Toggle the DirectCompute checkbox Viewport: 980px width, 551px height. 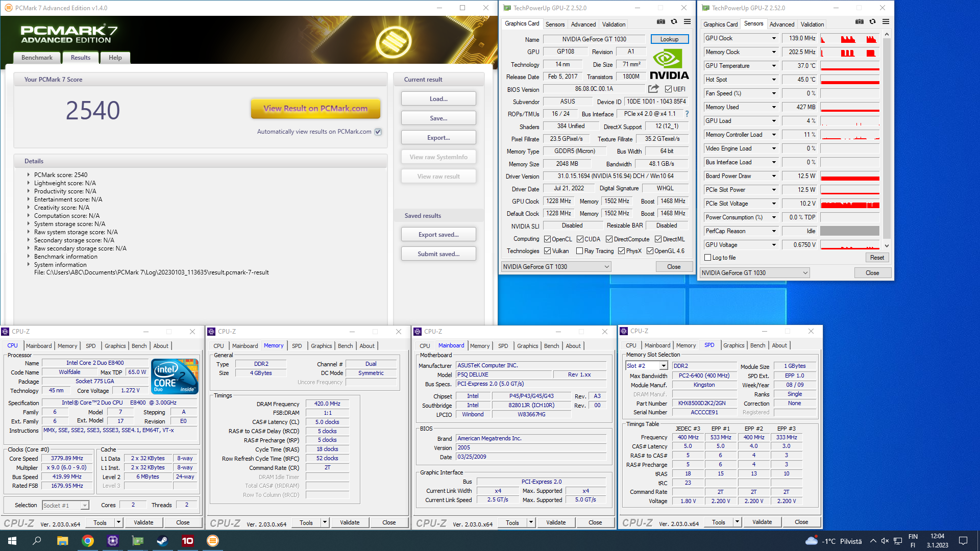point(609,239)
